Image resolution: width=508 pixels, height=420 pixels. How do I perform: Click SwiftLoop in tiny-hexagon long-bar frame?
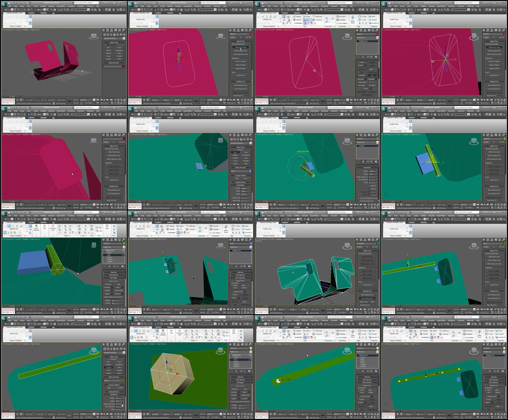(x=317, y=331)
